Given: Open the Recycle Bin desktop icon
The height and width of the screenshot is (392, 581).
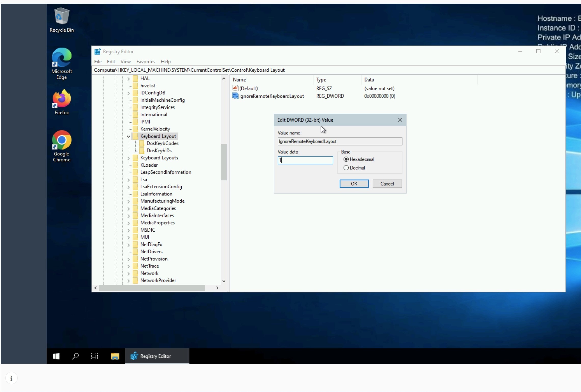Looking at the screenshot, I should click(61, 20).
